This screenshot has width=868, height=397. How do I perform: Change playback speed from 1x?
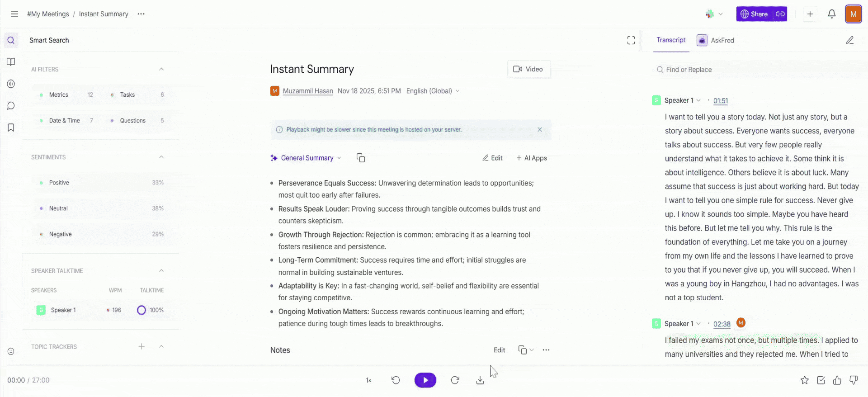click(368, 380)
